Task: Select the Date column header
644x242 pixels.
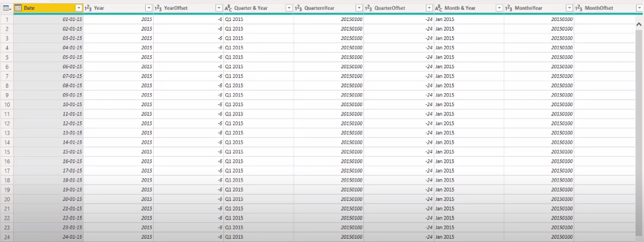Action: [49, 9]
